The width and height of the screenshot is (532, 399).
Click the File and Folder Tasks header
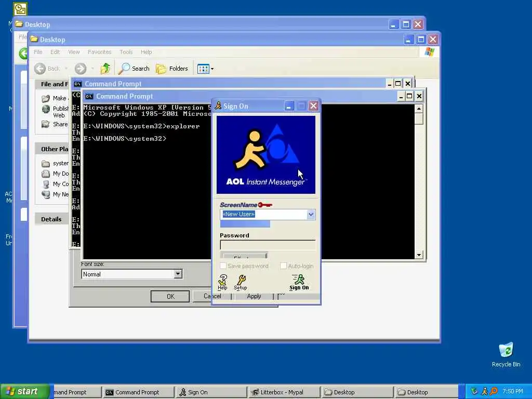coord(52,84)
